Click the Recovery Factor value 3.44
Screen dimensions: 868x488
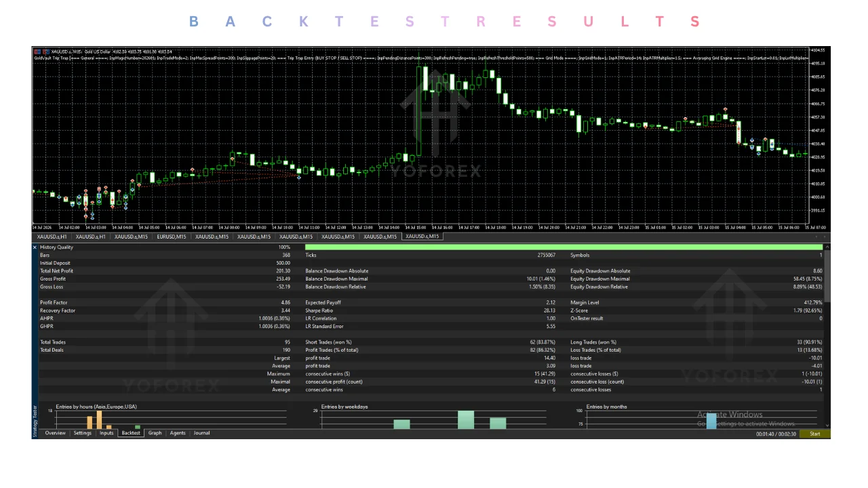[x=285, y=310]
